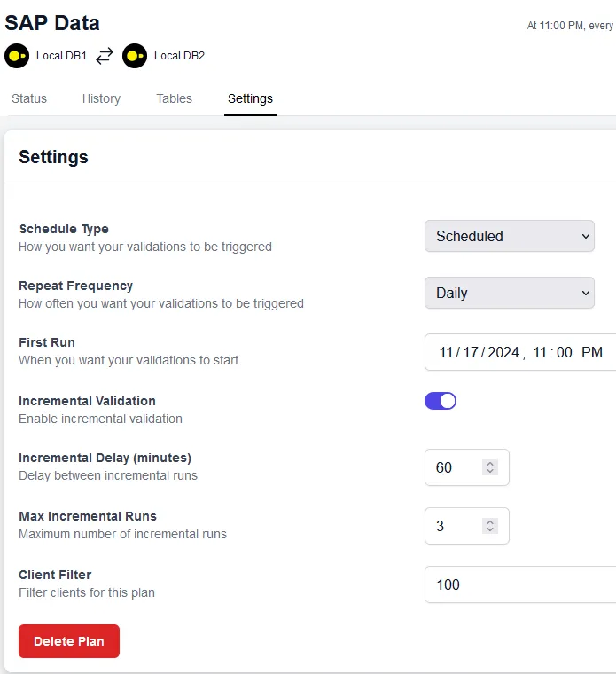Click the SAP Data plan title
Screen dimensions: 616x674
(x=52, y=23)
